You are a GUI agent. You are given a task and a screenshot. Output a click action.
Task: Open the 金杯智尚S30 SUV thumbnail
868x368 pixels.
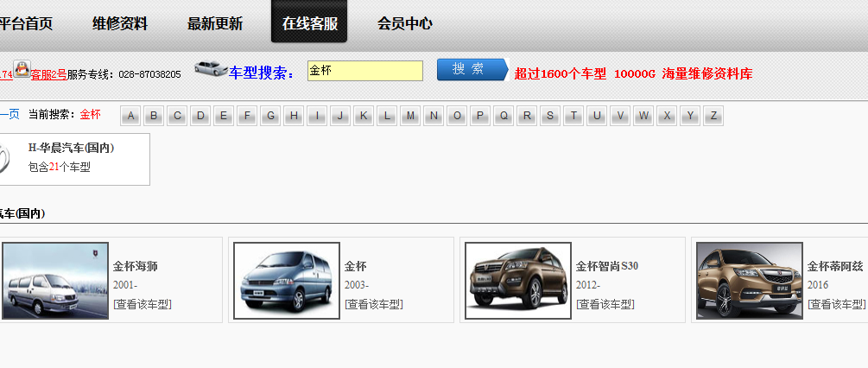tap(518, 281)
